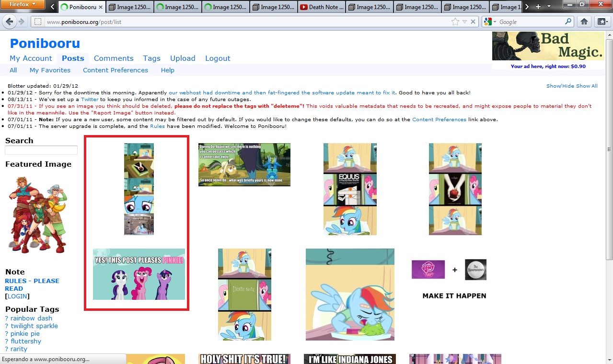Click the Ponibooru site title
This screenshot has width=613, height=364.
45,43
